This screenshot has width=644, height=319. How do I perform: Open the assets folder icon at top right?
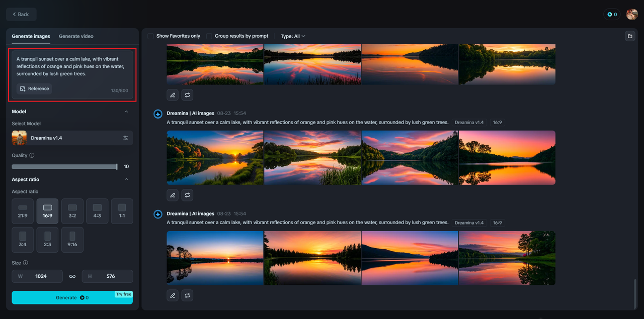tap(629, 36)
